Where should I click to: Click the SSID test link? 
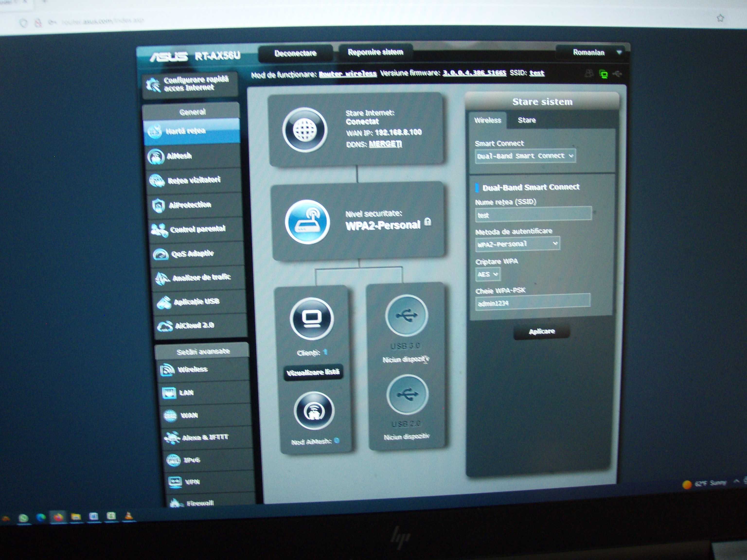coord(537,73)
